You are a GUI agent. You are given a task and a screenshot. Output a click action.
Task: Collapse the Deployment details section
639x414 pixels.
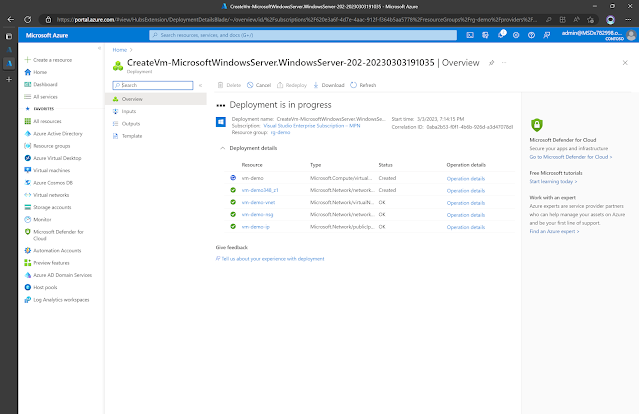click(223, 148)
